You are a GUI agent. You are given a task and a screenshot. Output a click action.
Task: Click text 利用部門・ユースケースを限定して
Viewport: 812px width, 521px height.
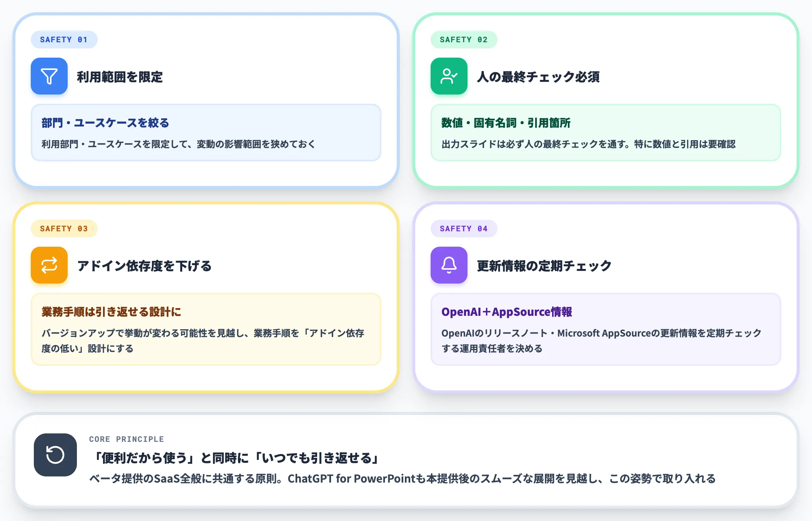coord(114,144)
